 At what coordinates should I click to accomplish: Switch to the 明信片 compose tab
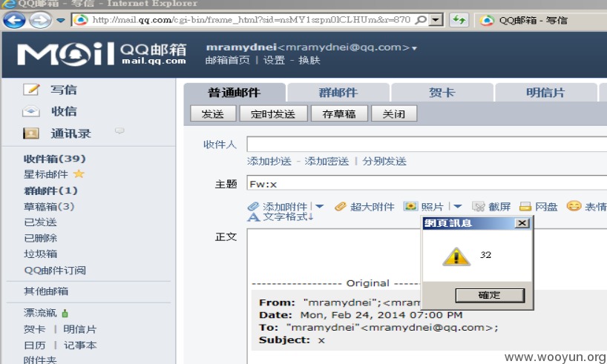tap(546, 93)
